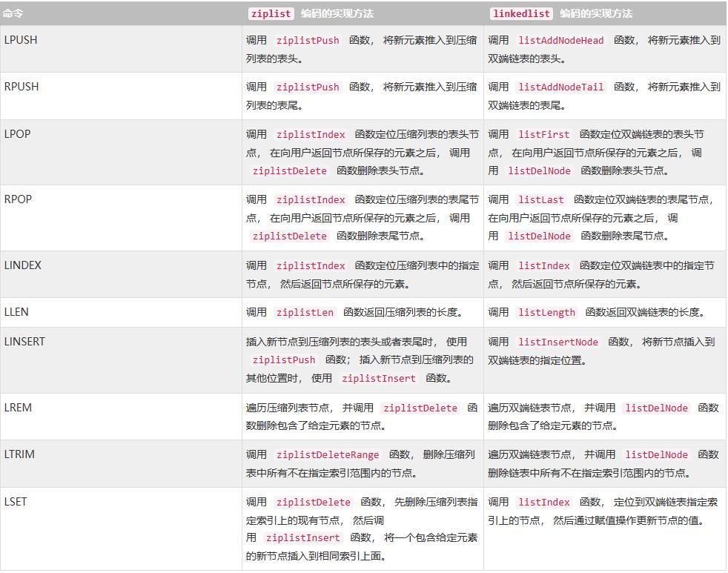Click listAddNodeTail in the RPUSH row
This screenshot has width=728, height=573.
tap(561, 87)
